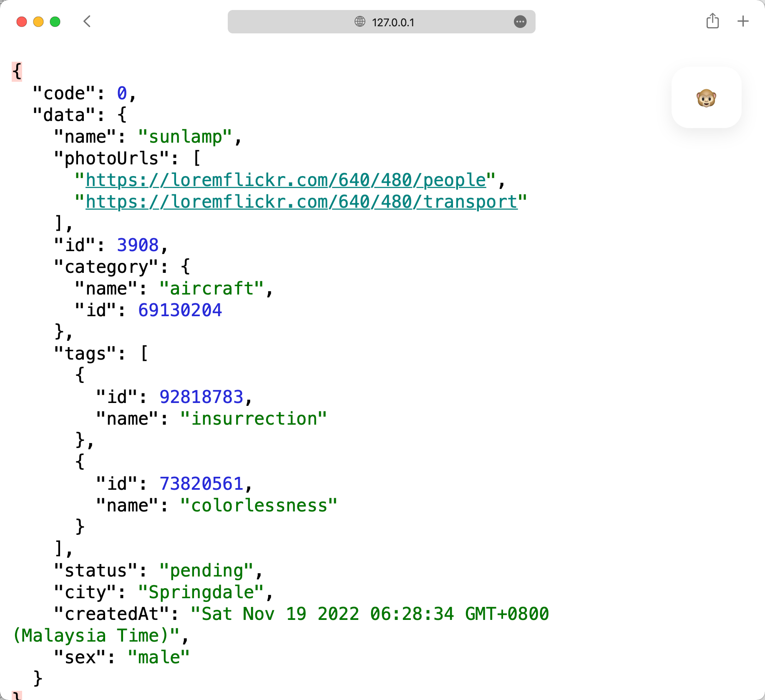Open the loremflickr people photo link
Image resolution: width=765 pixels, height=700 pixels.
click(286, 180)
